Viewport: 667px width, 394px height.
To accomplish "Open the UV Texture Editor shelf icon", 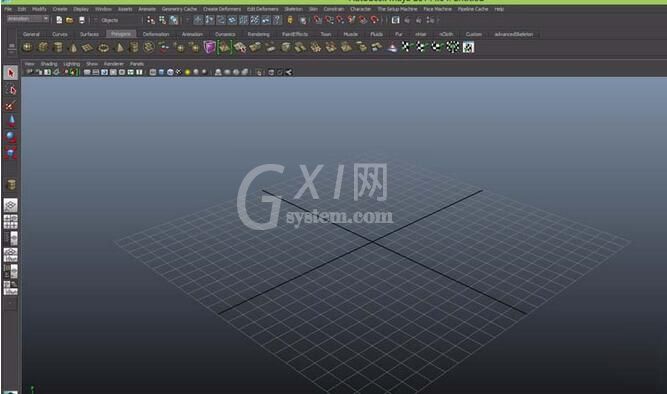I will click(468, 47).
